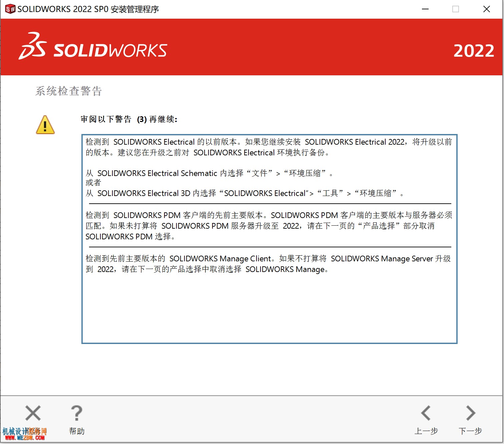Click the SOLIDWORKS logo in the red banner
This screenshot has width=504, height=444.
click(x=93, y=47)
